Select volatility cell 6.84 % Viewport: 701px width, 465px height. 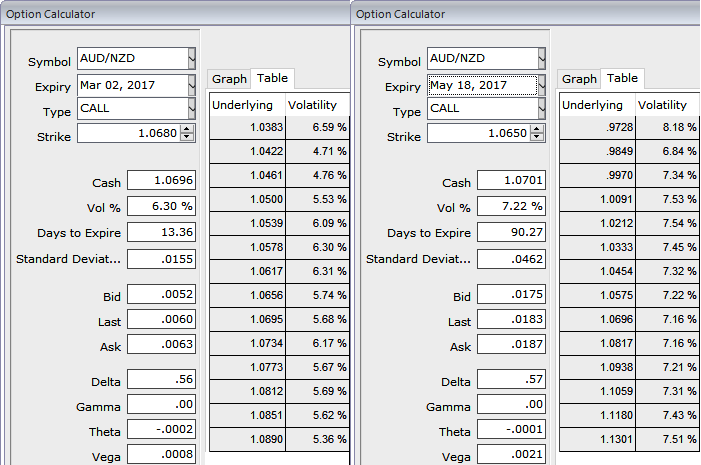(x=667, y=152)
